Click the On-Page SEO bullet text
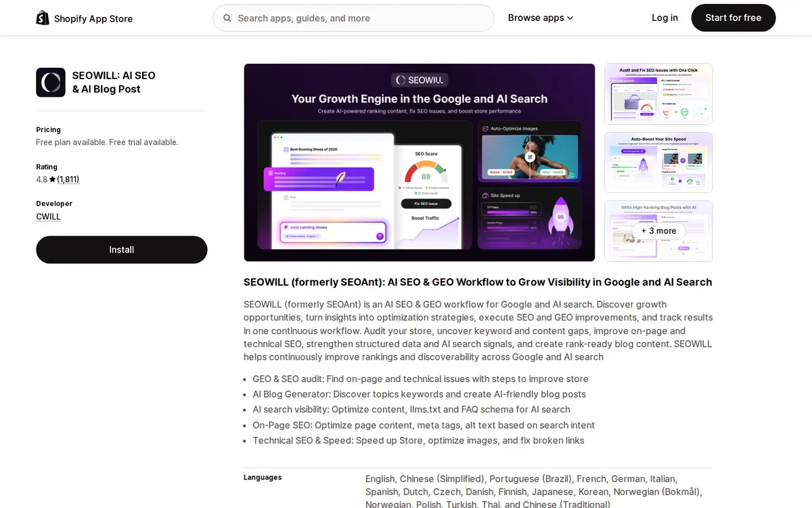The width and height of the screenshot is (812, 508). pyautogui.click(x=424, y=425)
